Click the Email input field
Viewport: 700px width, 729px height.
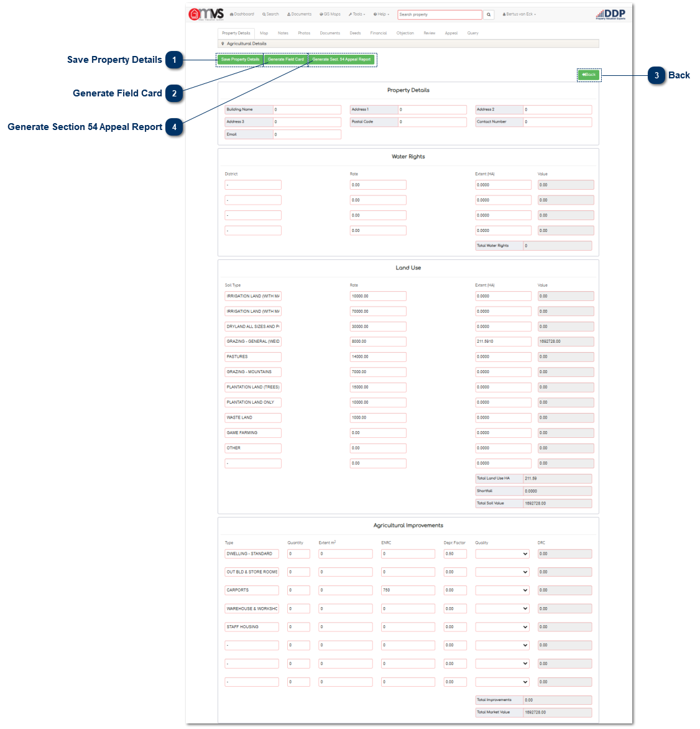tap(307, 134)
